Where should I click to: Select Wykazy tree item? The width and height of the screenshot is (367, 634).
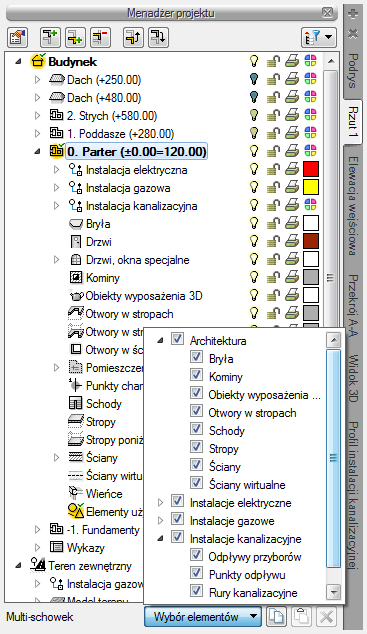pos(85,547)
